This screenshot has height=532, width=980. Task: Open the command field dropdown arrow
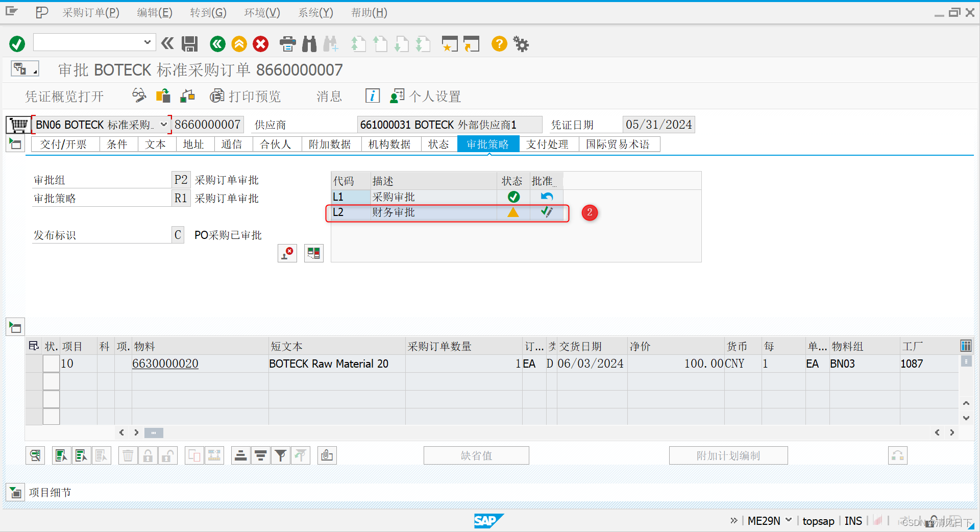(x=147, y=42)
